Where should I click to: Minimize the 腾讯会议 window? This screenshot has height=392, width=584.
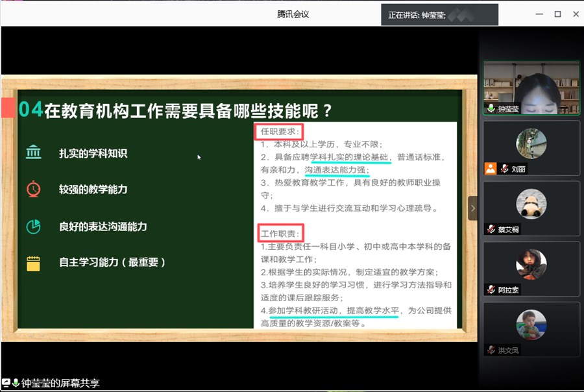(539, 14)
